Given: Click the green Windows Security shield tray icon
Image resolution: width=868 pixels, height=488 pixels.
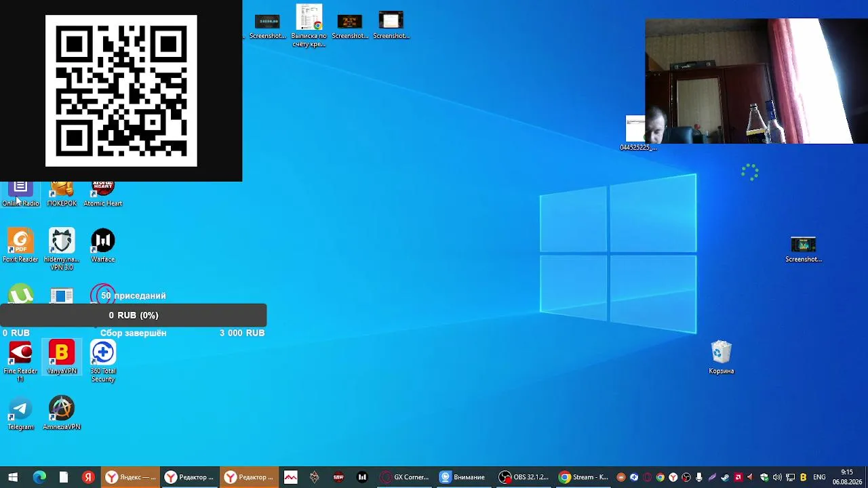Looking at the screenshot, I should click(x=764, y=477).
